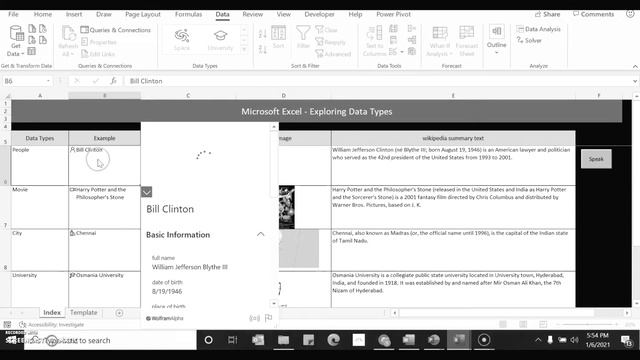The width and height of the screenshot is (640, 360).
Task: Click the Name Box showing B6
Action: [24, 81]
